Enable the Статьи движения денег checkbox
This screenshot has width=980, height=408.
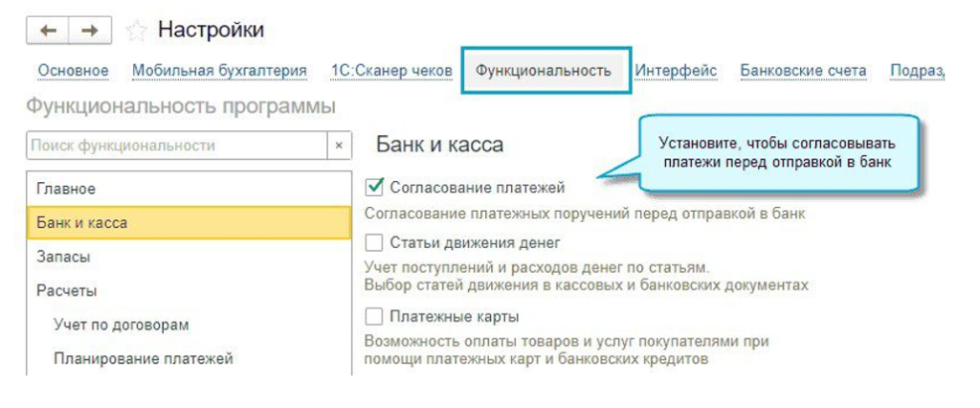coord(375,242)
